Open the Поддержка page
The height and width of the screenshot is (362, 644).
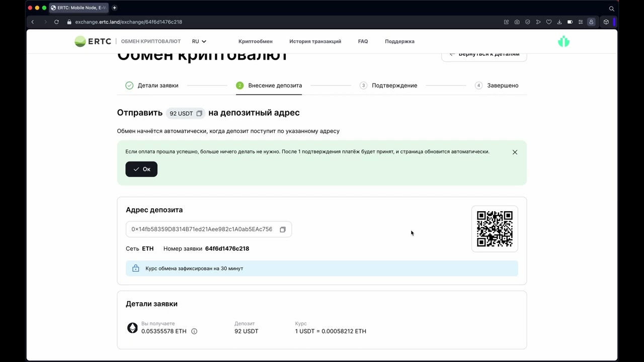(399, 41)
